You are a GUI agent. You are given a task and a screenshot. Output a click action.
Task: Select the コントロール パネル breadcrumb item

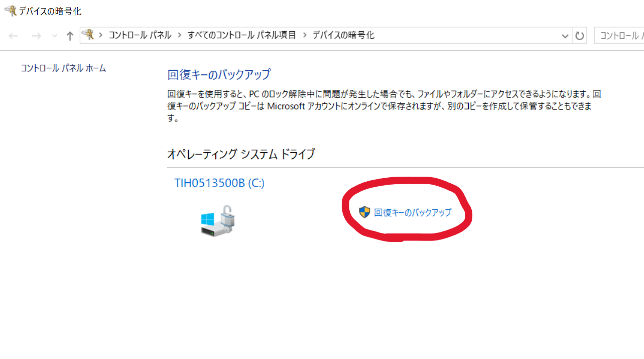[x=140, y=35]
